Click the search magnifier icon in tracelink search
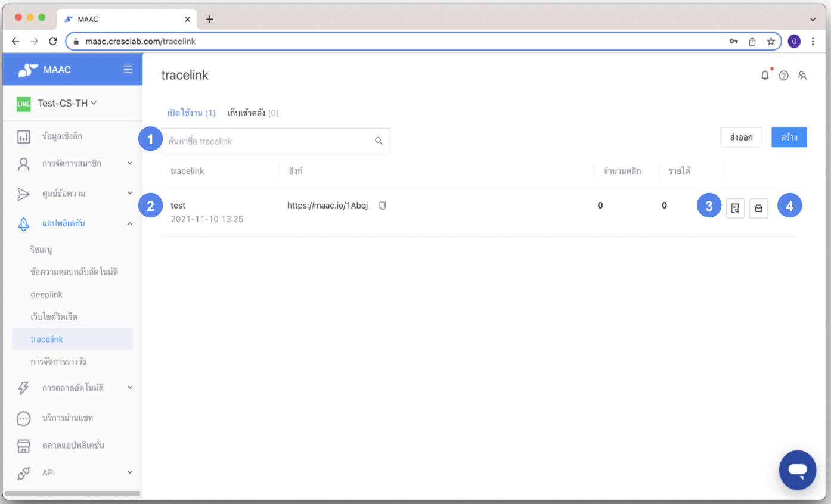 (379, 141)
